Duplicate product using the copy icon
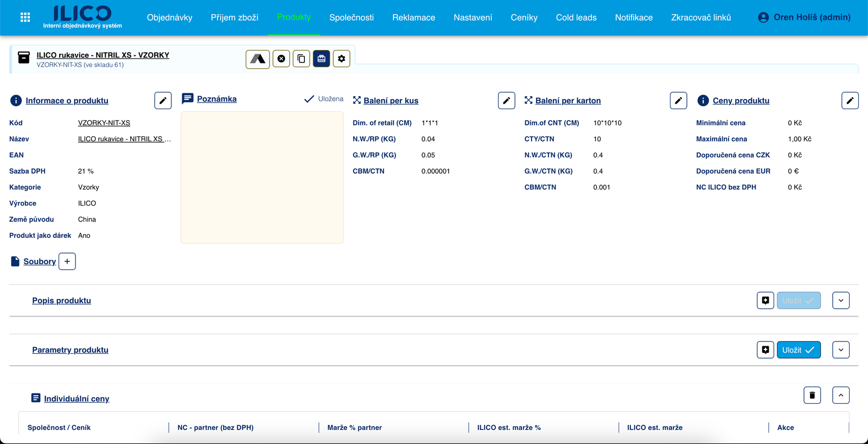Viewport: 868px width, 444px height. [301, 59]
